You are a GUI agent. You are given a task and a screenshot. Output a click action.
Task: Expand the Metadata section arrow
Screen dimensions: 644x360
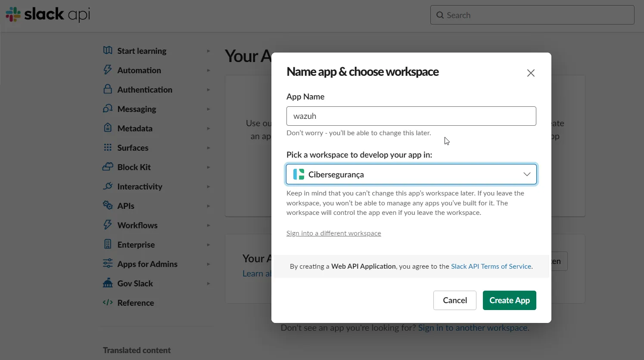click(x=208, y=128)
